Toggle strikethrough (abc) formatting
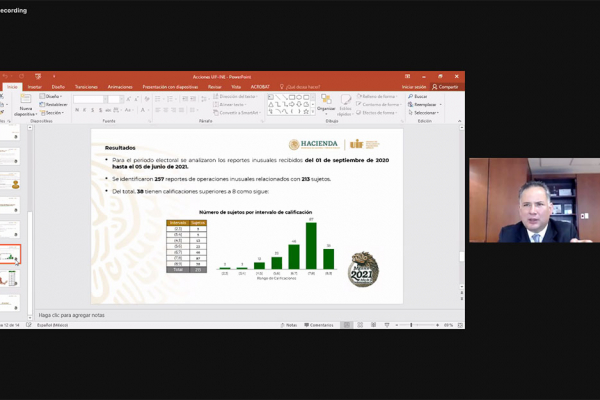The width and height of the screenshot is (600, 400). click(108, 110)
